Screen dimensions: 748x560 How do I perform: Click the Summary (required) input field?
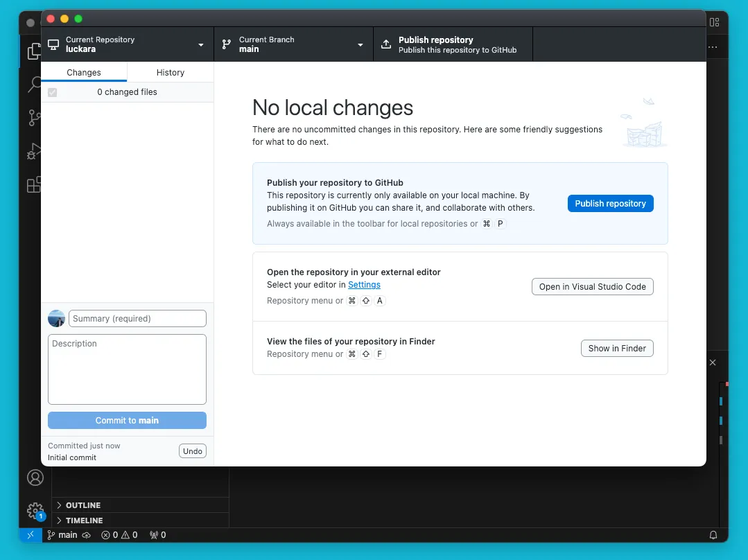point(137,319)
